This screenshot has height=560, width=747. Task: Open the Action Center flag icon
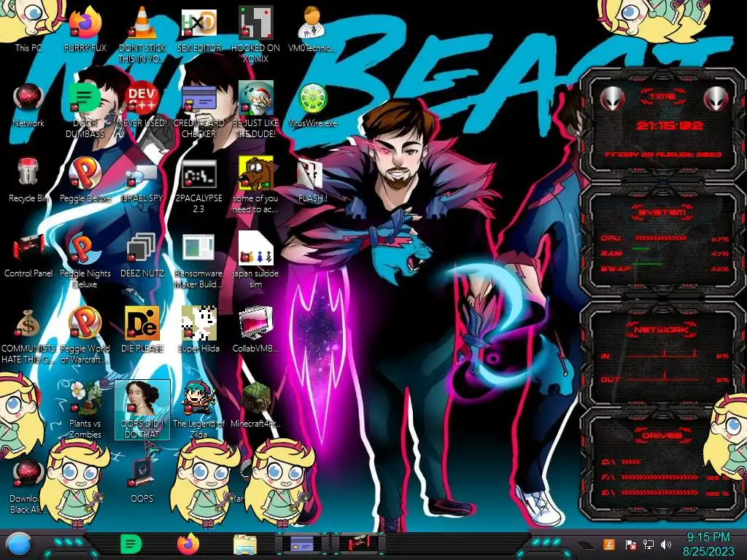click(630, 544)
